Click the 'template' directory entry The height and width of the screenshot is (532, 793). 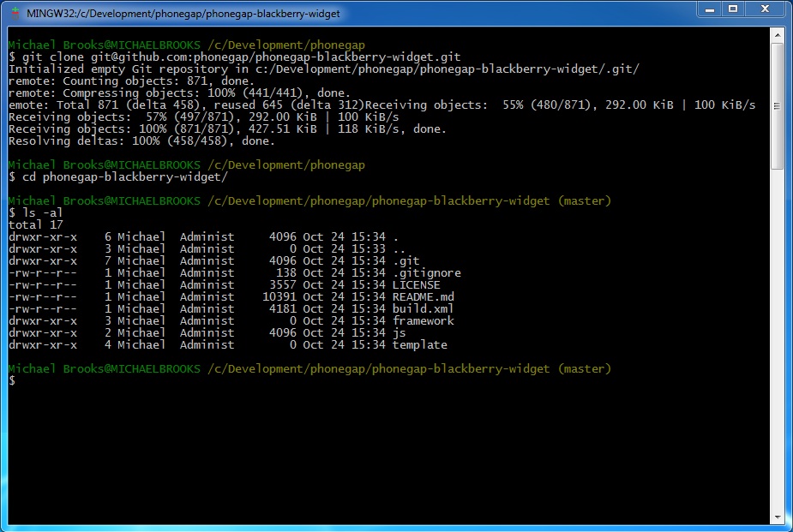tap(420, 345)
